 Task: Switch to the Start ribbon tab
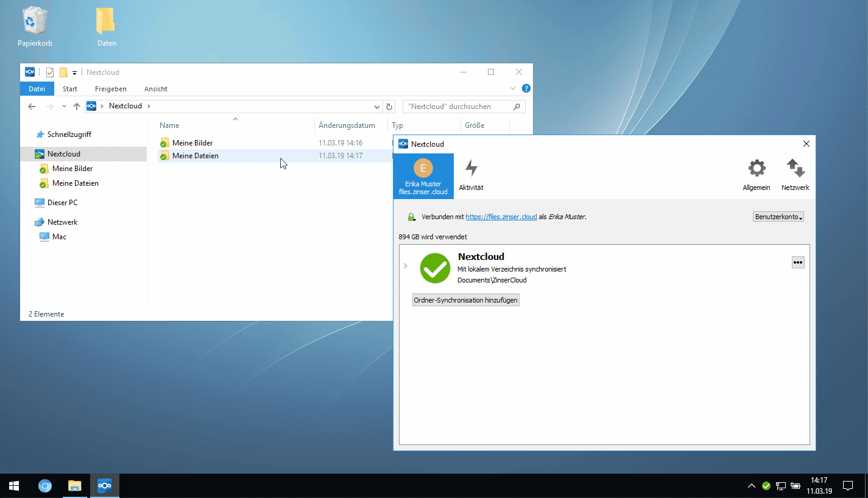click(70, 89)
